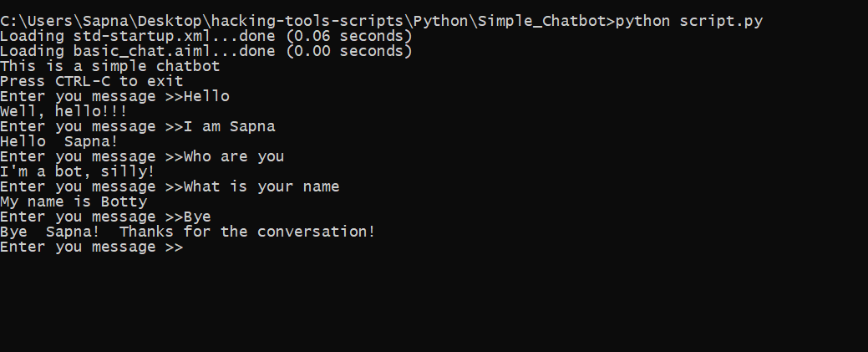The image size is (868, 352).
Task: Click 'What is your name' message
Action: point(261,186)
